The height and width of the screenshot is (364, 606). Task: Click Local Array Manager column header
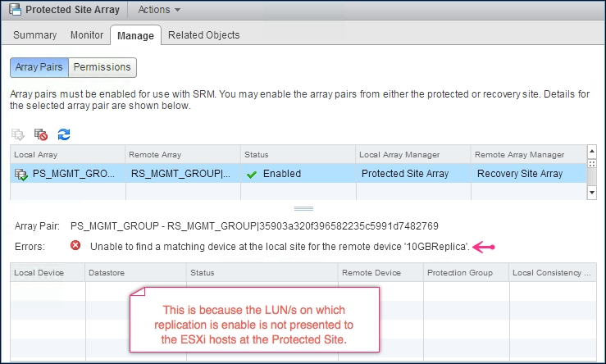point(413,155)
